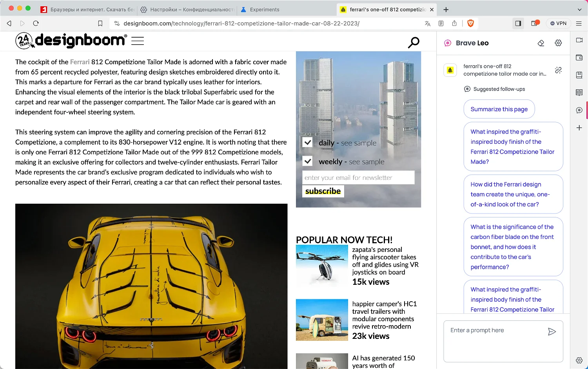Erase Leo conversation with eraser icon
Screen dimensions: 588x369
(x=541, y=43)
